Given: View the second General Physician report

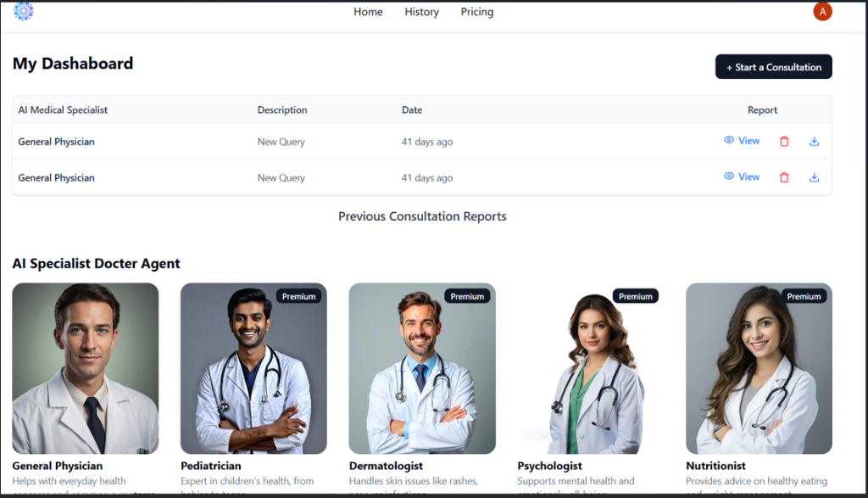Looking at the screenshot, I should pyautogui.click(x=742, y=176).
